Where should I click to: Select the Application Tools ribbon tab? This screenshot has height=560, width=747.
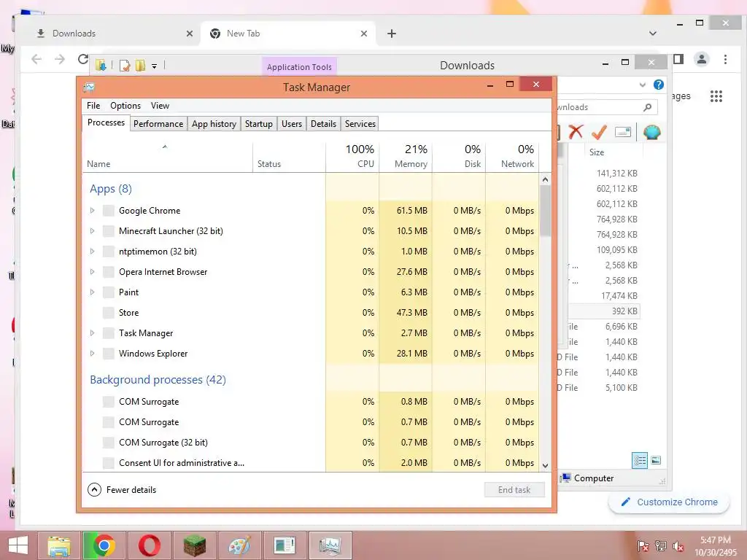coord(299,66)
